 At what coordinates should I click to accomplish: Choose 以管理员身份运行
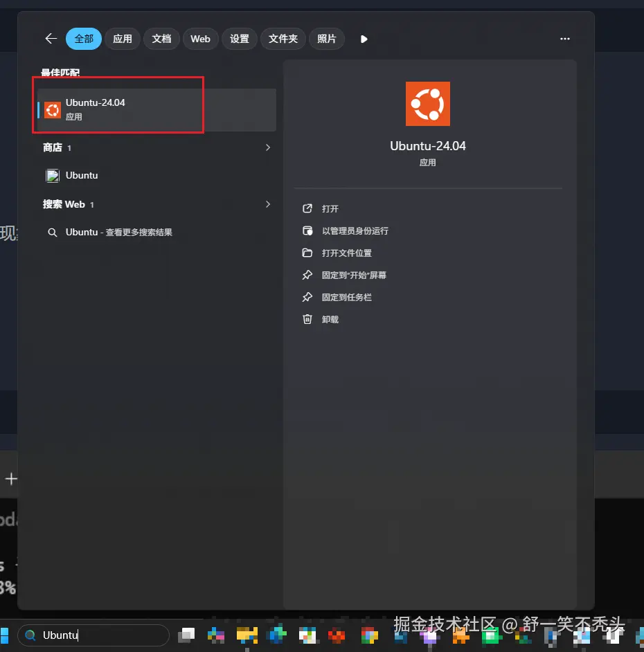tap(355, 230)
